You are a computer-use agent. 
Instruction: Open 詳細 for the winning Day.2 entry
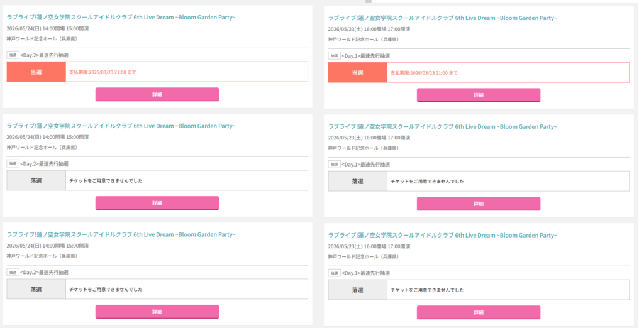coord(157,94)
